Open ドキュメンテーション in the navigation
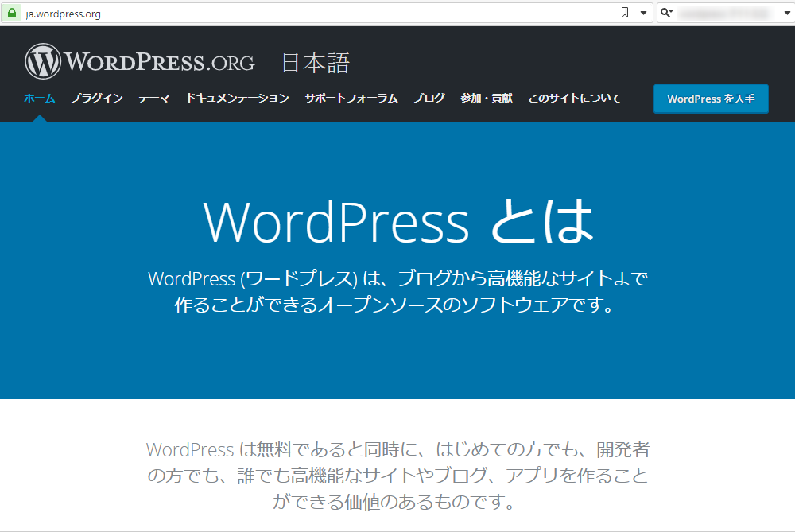The width and height of the screenshot is (795, 532). coord(238,99)
